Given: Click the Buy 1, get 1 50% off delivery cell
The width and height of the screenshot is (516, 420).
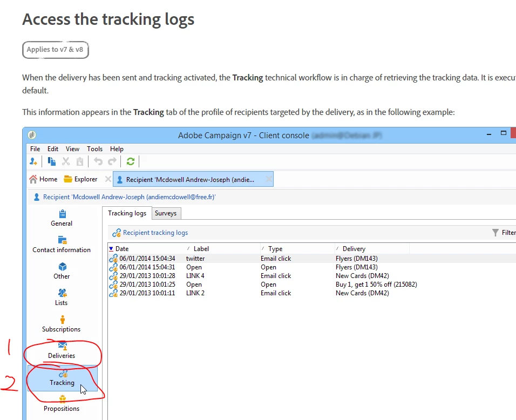Looking at the screenshot, I should pos(376,284).
